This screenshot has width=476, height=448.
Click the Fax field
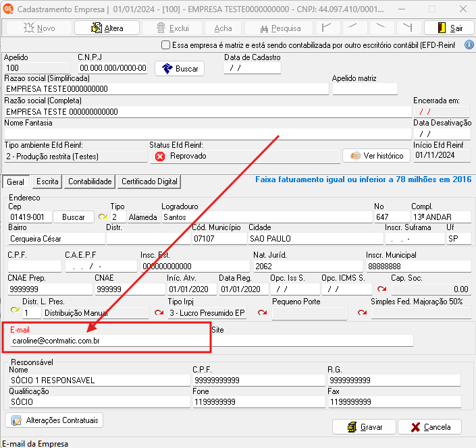394,402
